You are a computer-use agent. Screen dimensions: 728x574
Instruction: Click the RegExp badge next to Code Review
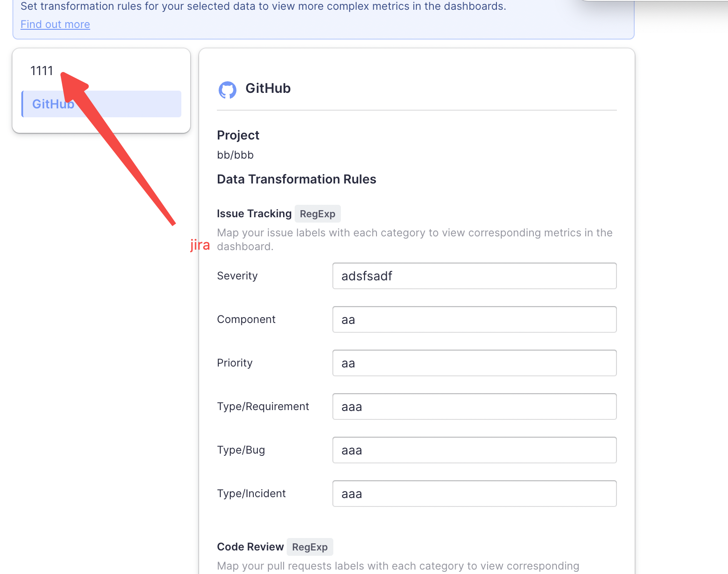(310, 547)
